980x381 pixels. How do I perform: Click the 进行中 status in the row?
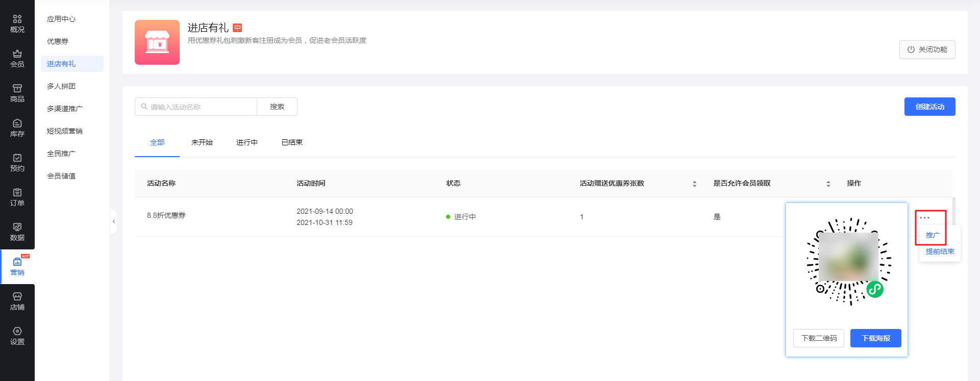(461, 217)
